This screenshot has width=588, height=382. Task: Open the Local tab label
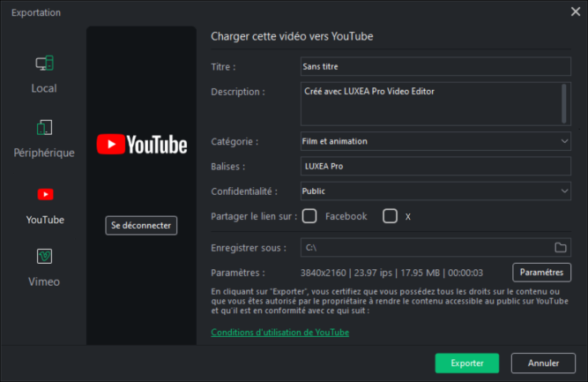coord(44,88)
